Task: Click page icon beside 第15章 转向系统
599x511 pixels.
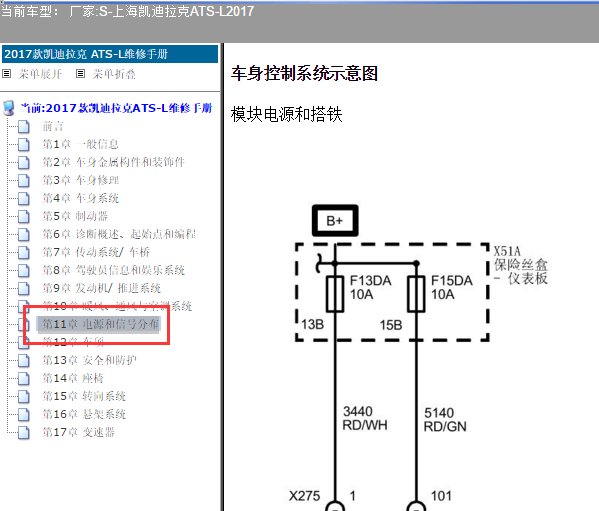Action: pyautogui.click(x=24, y=396)
